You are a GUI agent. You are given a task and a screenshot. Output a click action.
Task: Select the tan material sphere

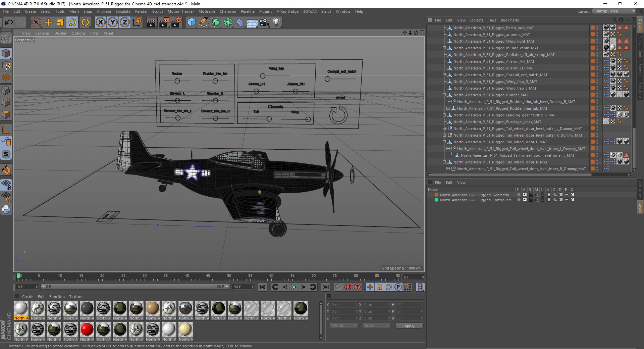tap(153, 308)
